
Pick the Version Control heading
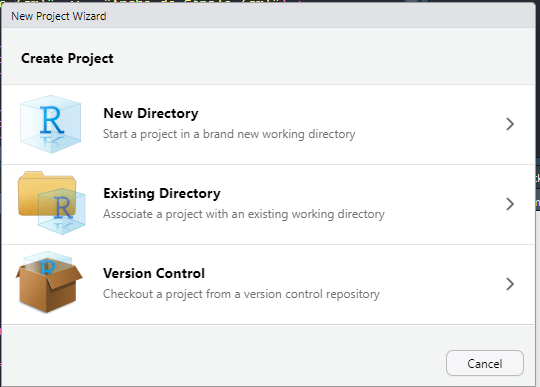click(154, 273)
